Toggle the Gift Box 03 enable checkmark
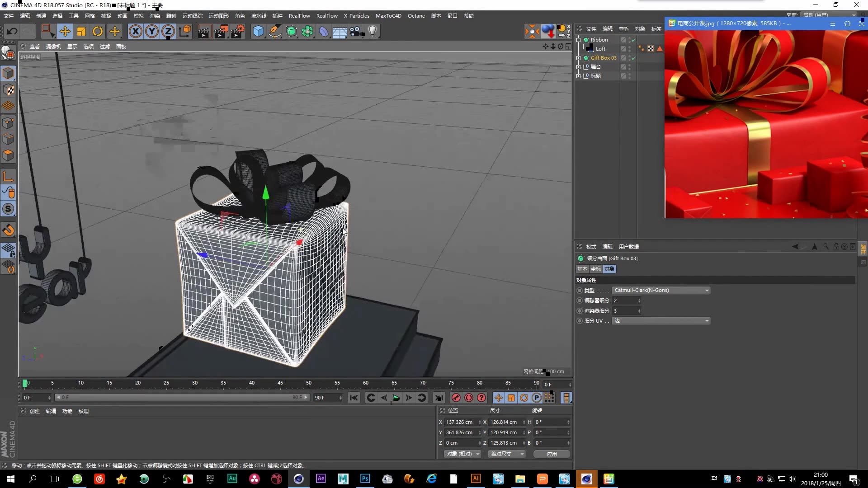868x488 pixels. (633, 58)
